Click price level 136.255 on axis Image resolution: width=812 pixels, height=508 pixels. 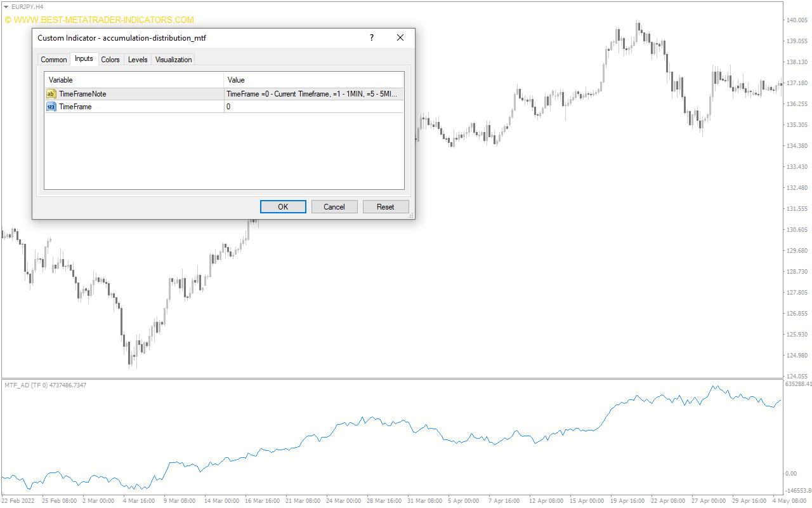point(796,104)
